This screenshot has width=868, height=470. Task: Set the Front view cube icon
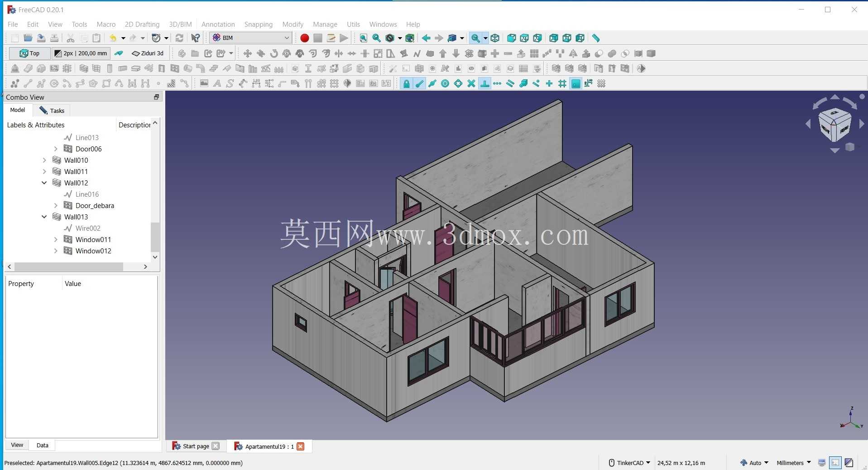(512, 38)
